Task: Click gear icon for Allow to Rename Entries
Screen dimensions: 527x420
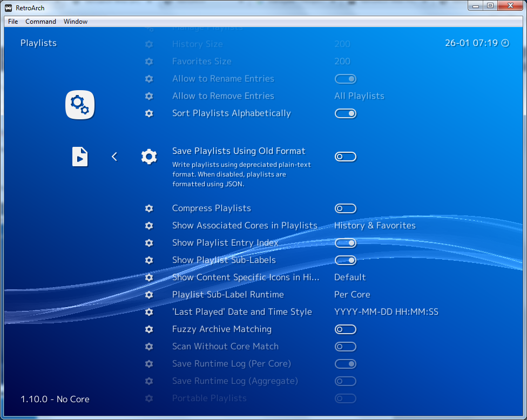Action: tap(149, 79)
